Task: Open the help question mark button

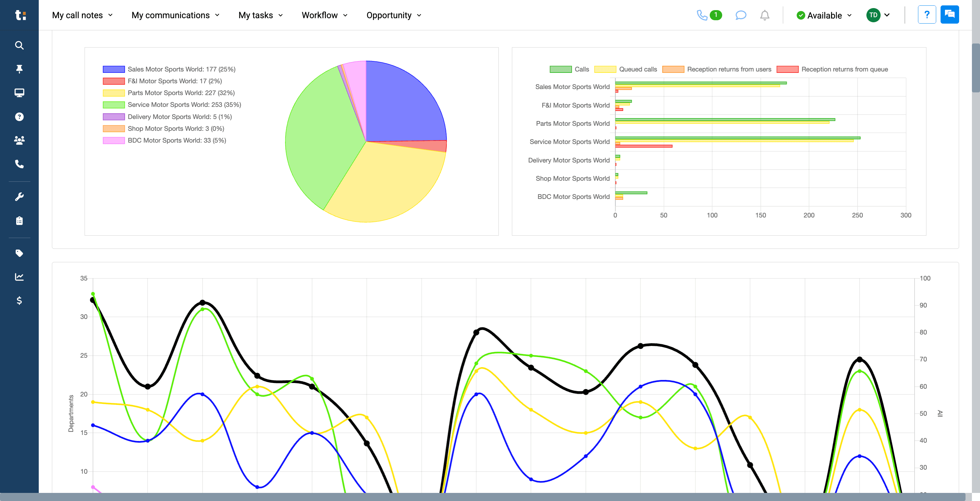Action: click(x=927, y=15)
